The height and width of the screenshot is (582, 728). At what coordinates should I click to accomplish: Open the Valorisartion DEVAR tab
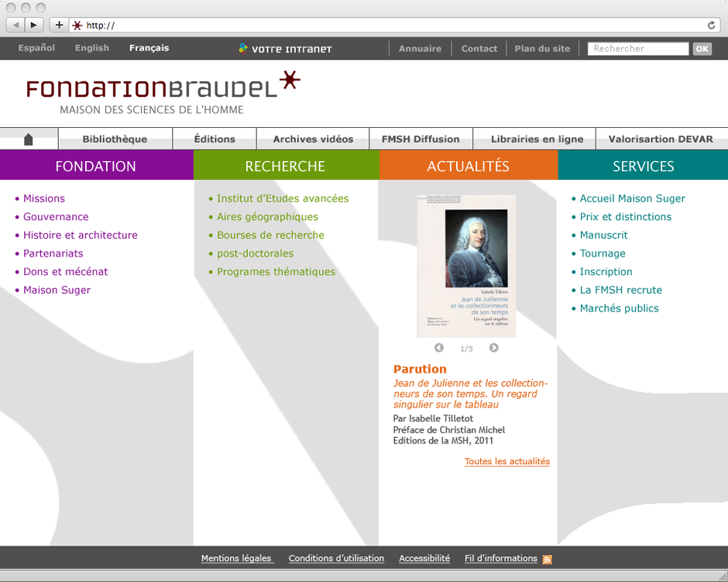click(x=661, y=139)
